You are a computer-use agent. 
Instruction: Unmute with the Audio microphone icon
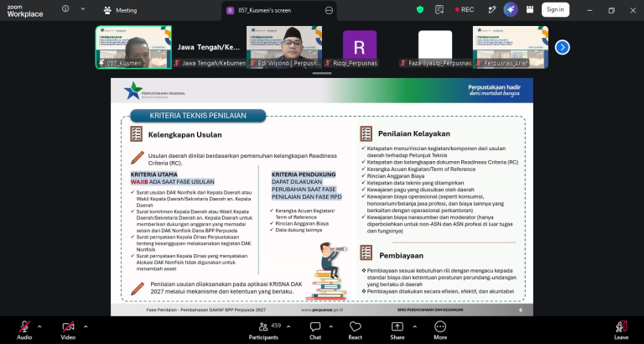24,326
